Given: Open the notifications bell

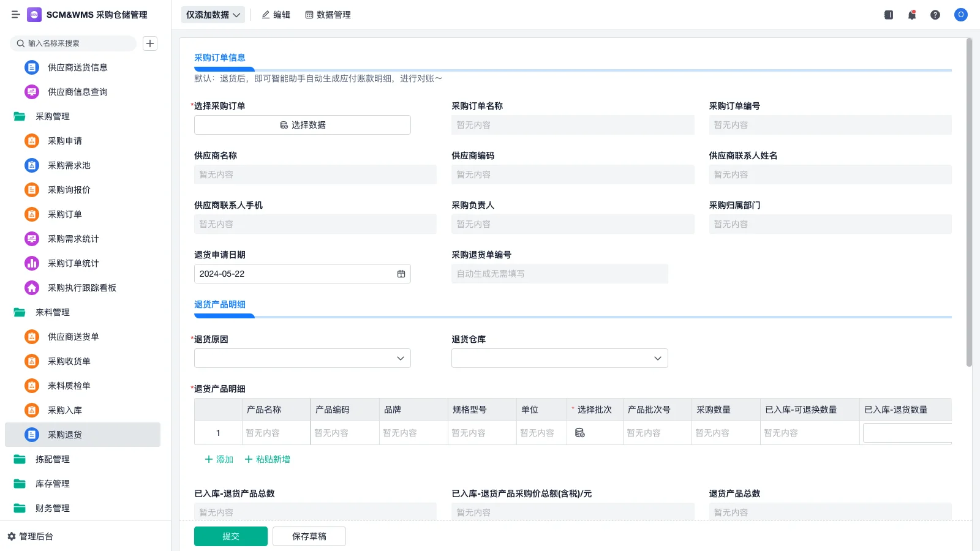Looking at the screenshot, I should point(912,15).
